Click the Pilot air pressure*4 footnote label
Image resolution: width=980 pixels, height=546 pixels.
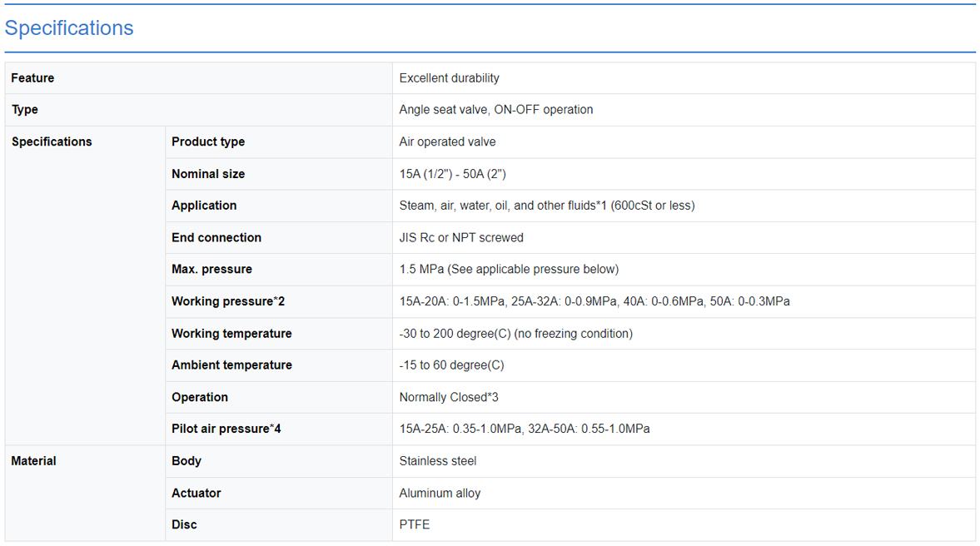pos(226,429)
